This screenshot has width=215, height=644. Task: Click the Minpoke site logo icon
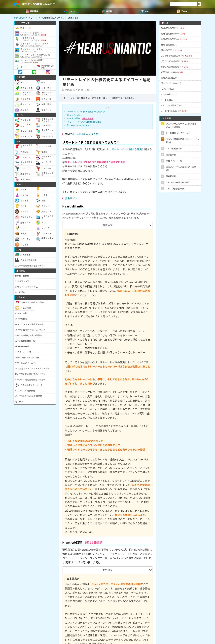pyautogui.click(x=17, y=4)
